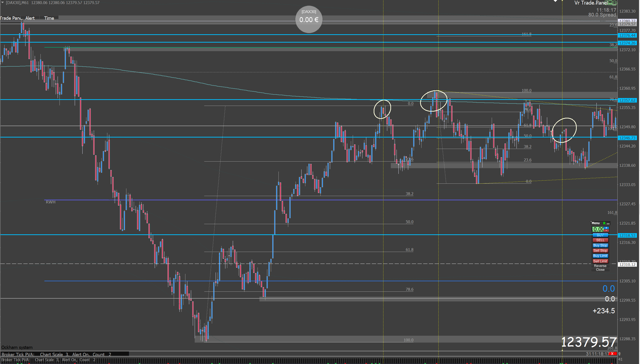Screen dimensions: 640x364
Task: Open the Time tab
Action: [49, 18]
